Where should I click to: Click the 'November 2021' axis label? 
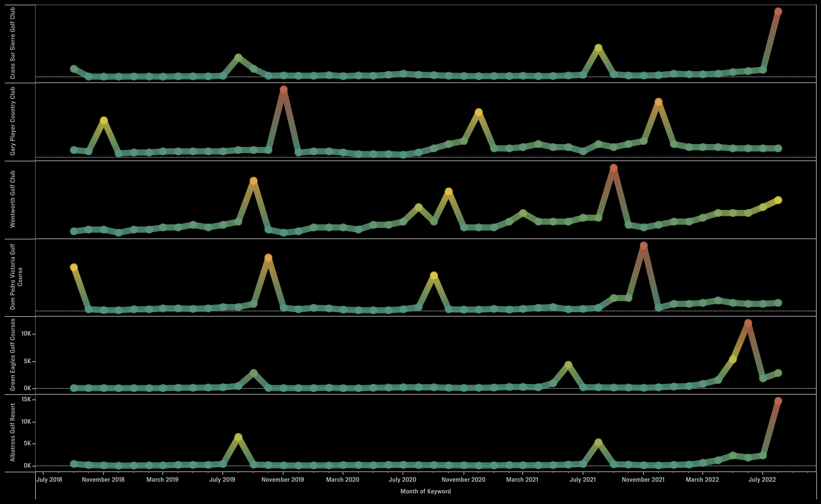tap(643, 479)
